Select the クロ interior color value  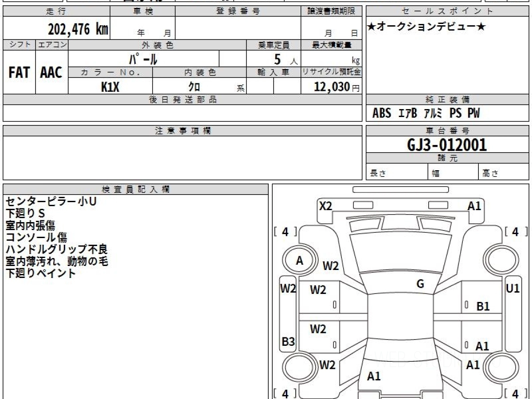tap(194, 87)
